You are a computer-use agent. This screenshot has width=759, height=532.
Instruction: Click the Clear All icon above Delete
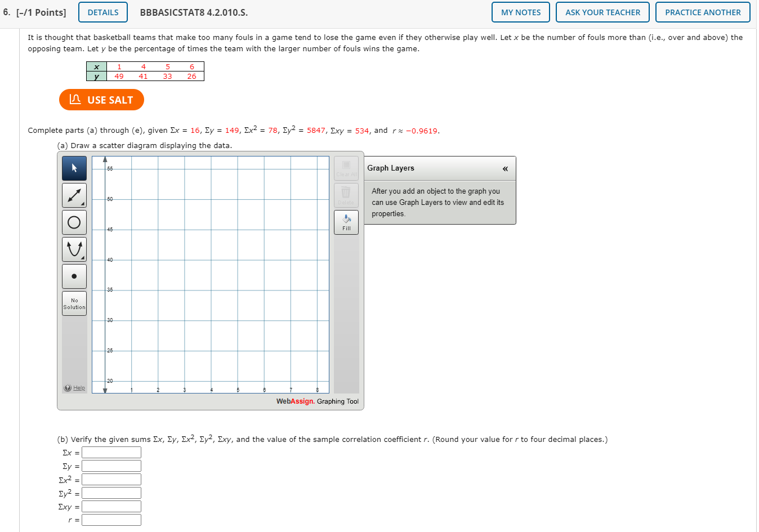(346, 168)
